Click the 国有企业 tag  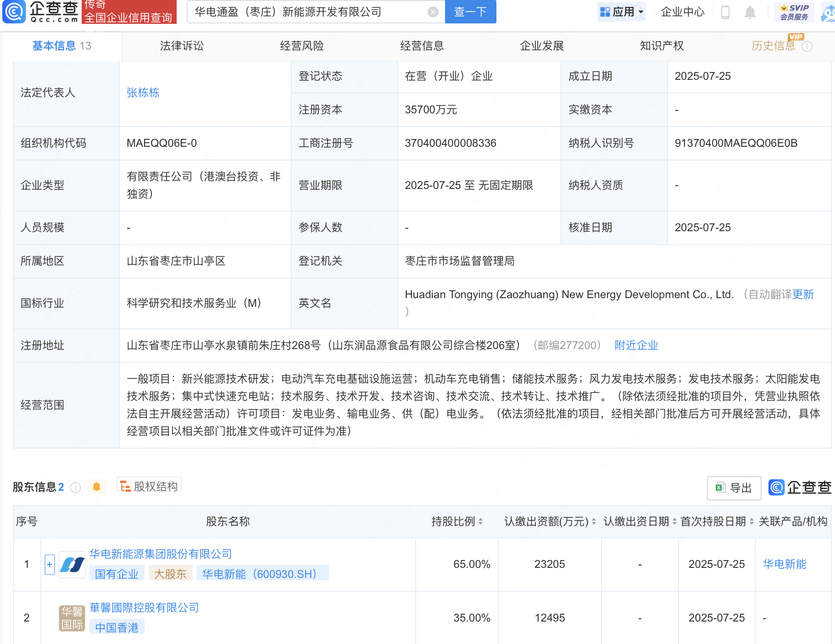coord(117,574)
